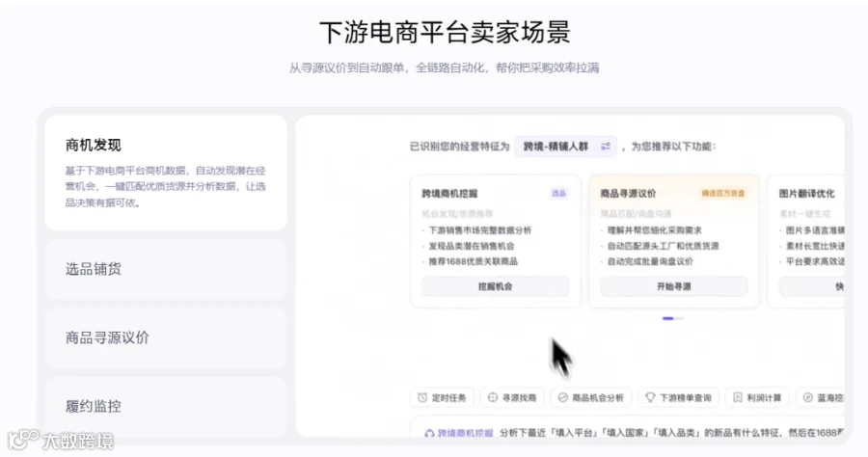Click the purple 跨境商机挖掘 tag in prompt
Viewport: 868px width, 457px height.
click(x=459, y=433)
